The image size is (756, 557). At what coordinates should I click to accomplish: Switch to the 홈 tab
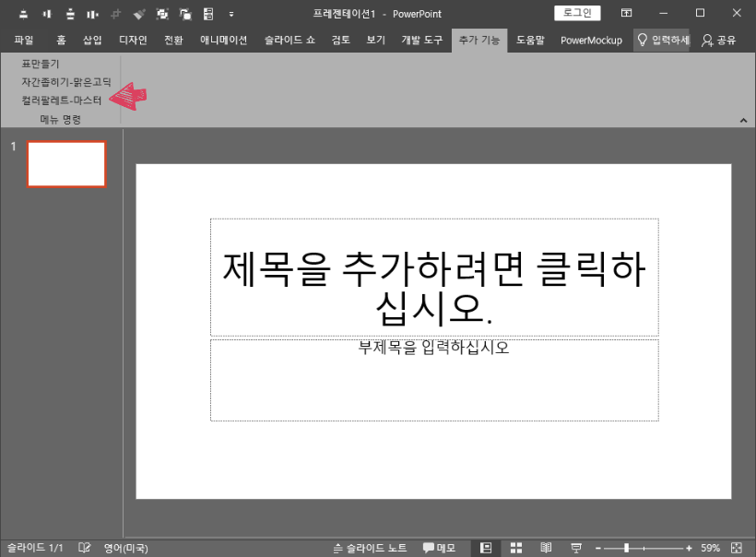(x=61, y=40)
